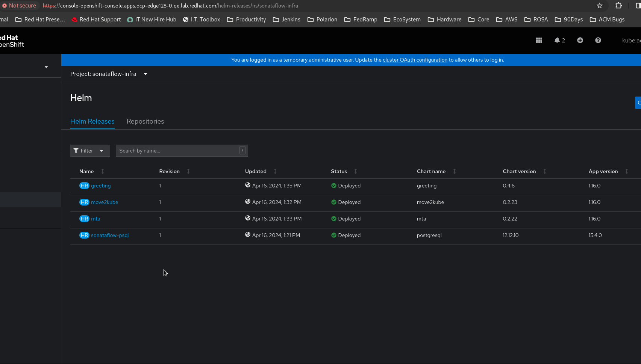Open the ACM Bugs bookmarks folder

[607, 20]
